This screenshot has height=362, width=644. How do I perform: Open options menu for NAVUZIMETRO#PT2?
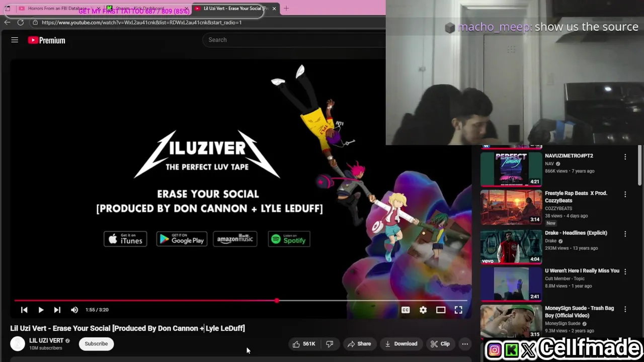[x=625, y=157]
